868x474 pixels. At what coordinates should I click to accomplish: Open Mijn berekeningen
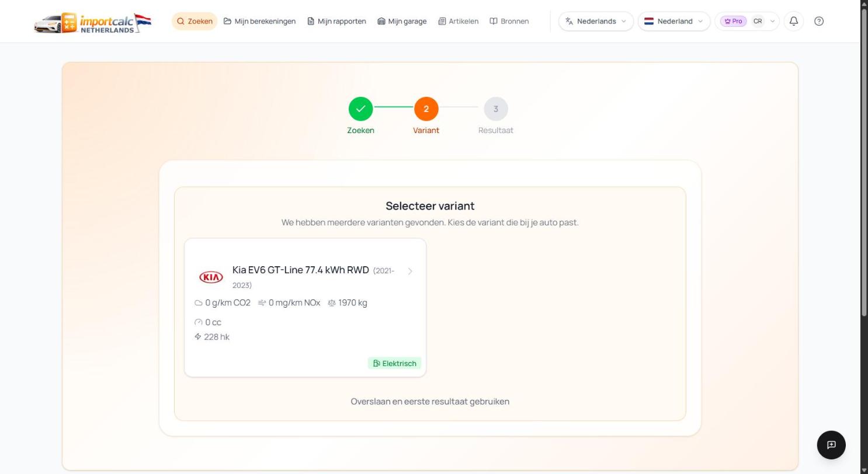pos(259,21)
